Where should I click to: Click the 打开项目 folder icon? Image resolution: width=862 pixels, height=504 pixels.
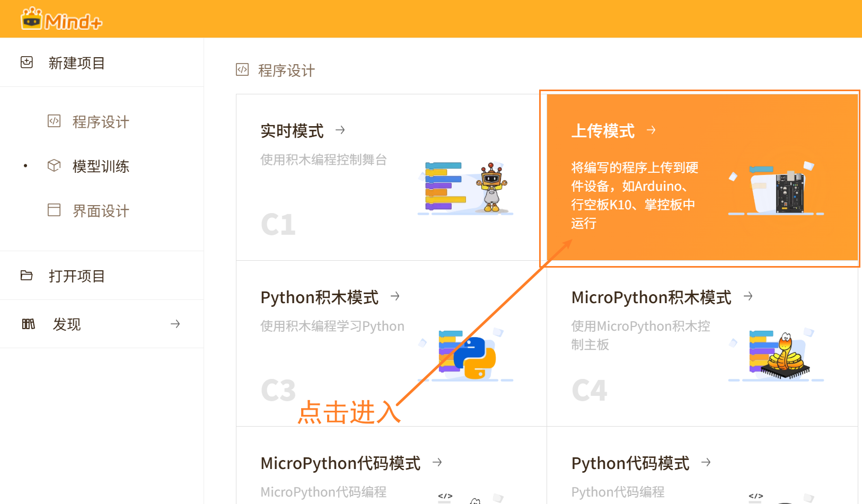coord(27,276)
